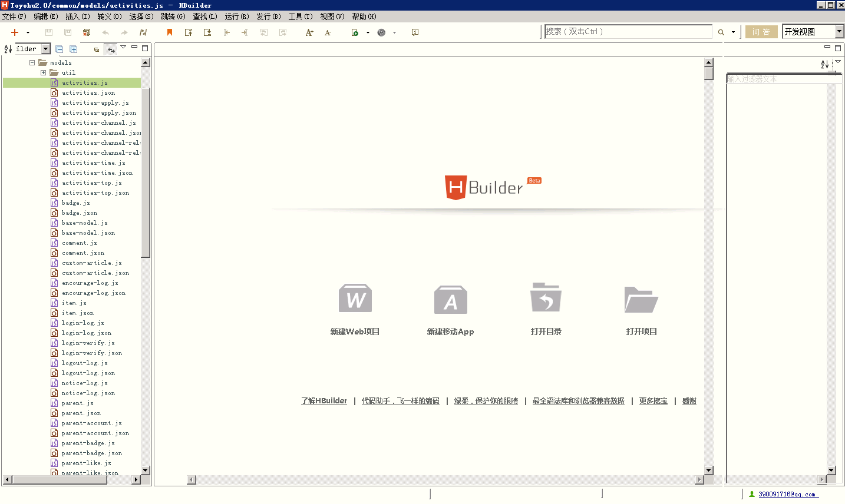845x504 pixels.
Task: Open the 了解HBuilder link
Action: pyautogui.click(x=324, y=401)
